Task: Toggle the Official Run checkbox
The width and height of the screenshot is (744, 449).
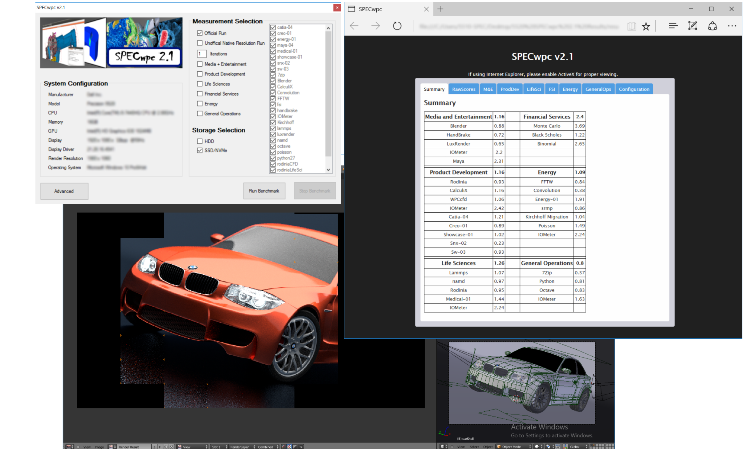Action: (x=200, y=33)
